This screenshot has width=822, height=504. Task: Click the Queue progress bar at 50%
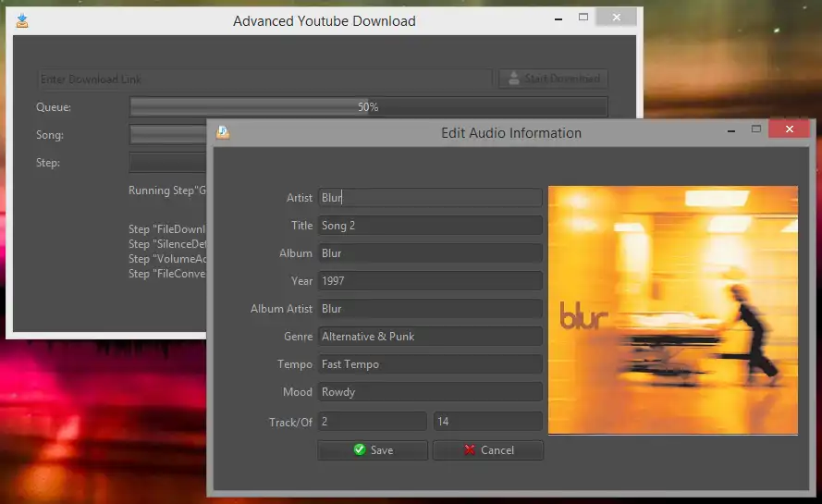click(x=369, y=107)
